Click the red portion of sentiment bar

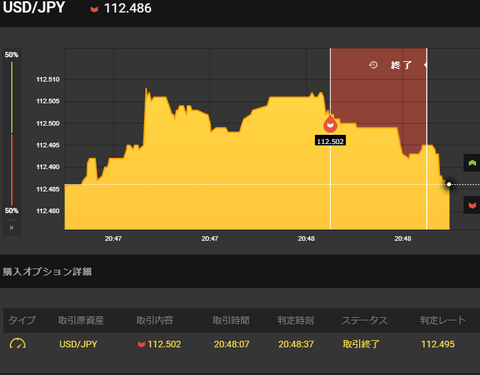coord(12,170)
